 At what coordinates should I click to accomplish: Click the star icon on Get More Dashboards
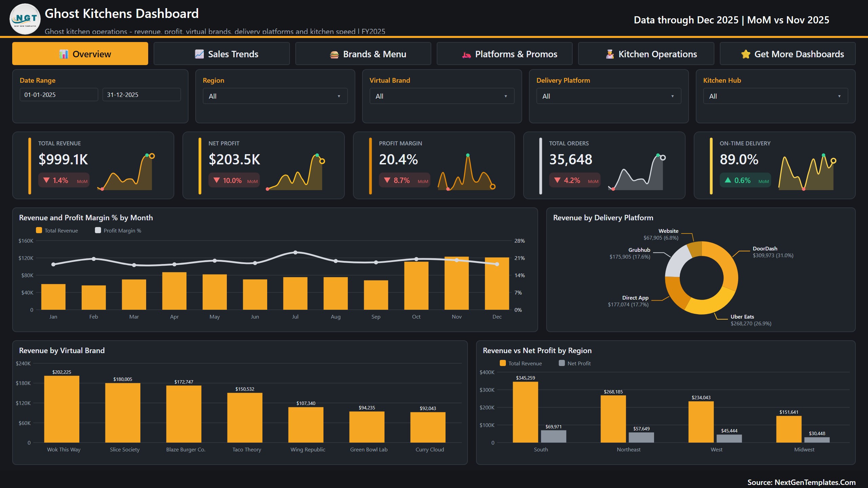pyautogui.click(x=746, y=54)
